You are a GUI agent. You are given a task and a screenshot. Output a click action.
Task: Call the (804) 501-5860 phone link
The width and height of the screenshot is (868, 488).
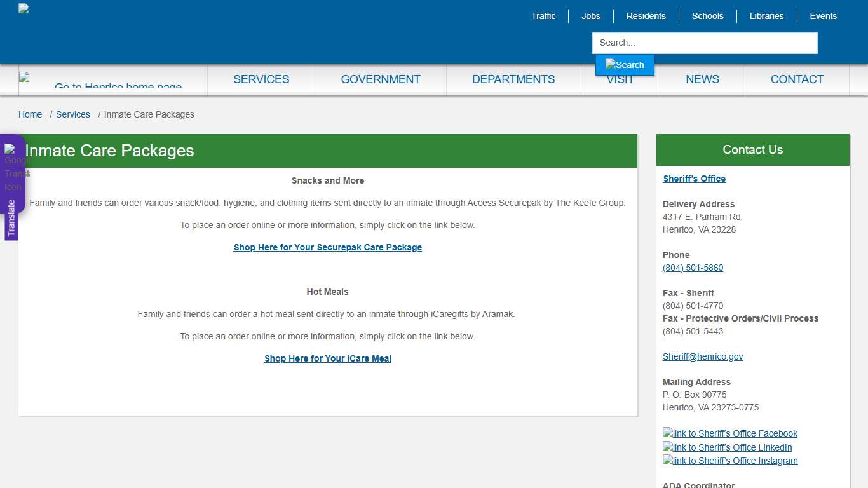pyautogui.click(x=693, y=268)
